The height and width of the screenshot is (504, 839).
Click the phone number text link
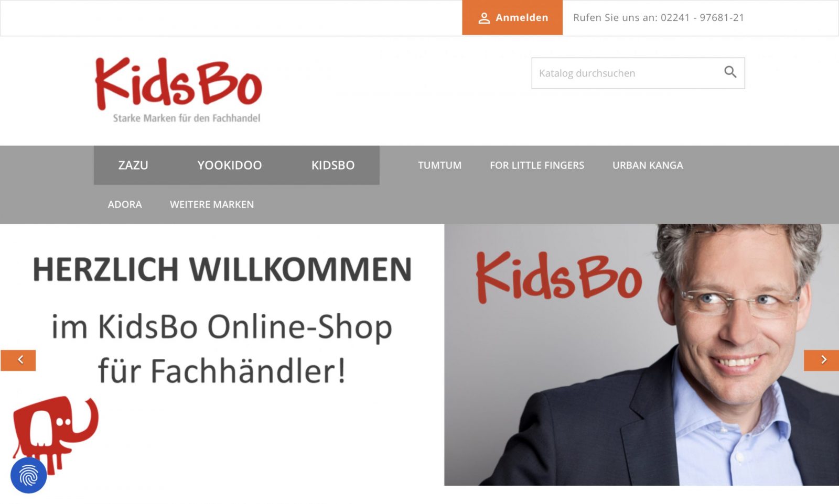[x=659, y=18]
